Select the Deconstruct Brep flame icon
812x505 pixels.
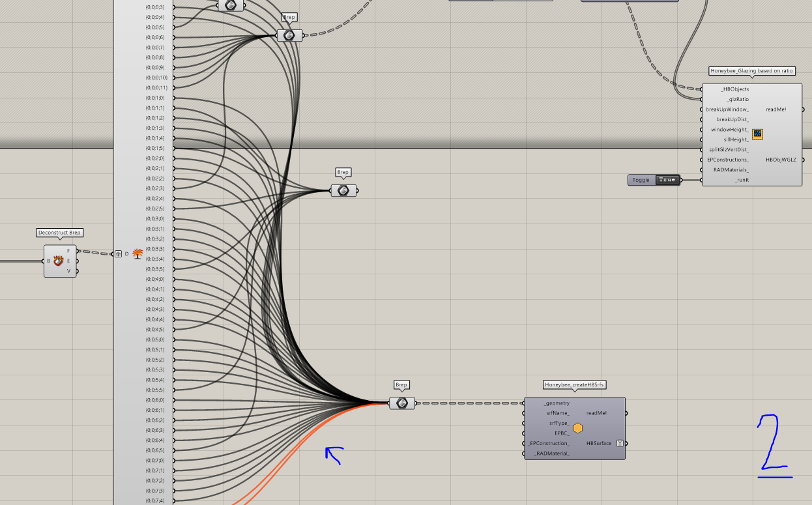59,261
